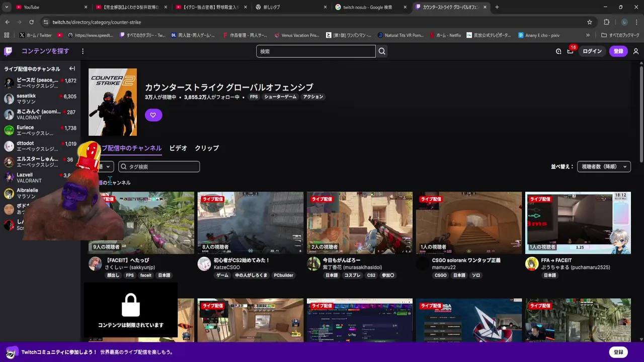Open the sort by viewers dropdown

604,166
